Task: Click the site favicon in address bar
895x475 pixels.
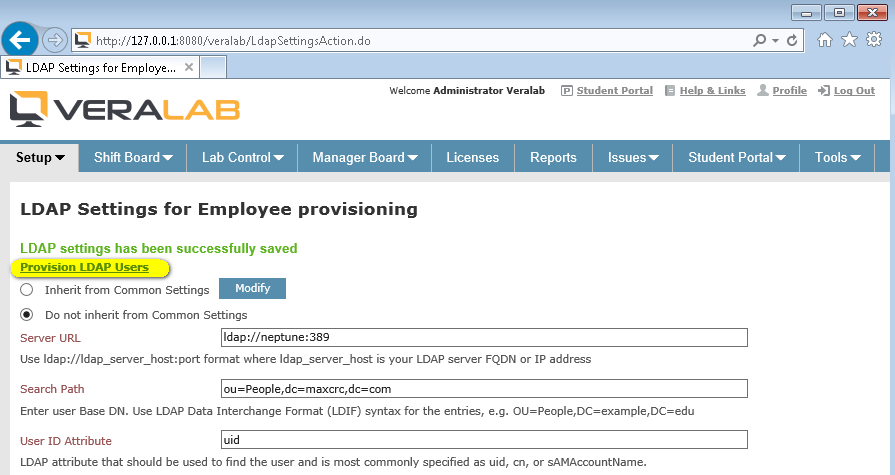Action: pos(83,41)
